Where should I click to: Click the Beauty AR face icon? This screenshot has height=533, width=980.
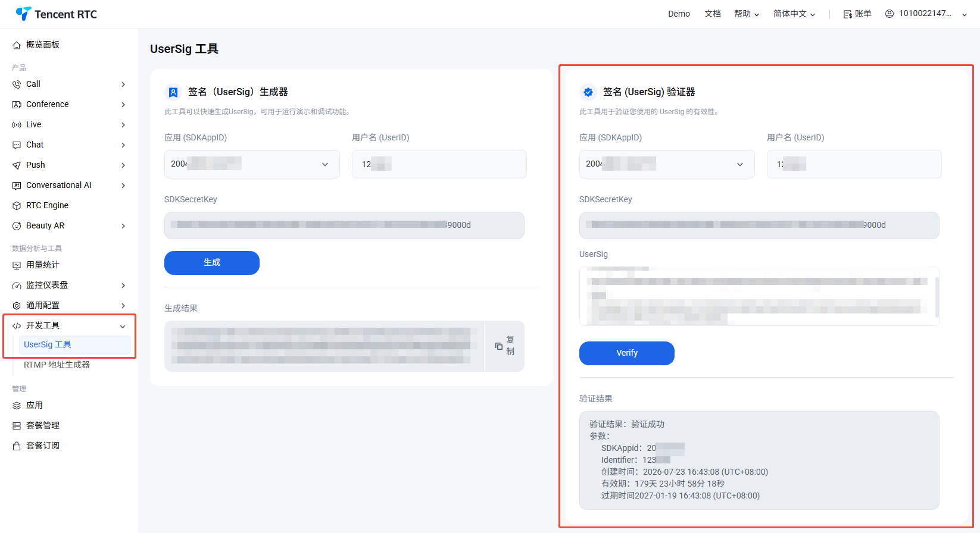point(17,226)
